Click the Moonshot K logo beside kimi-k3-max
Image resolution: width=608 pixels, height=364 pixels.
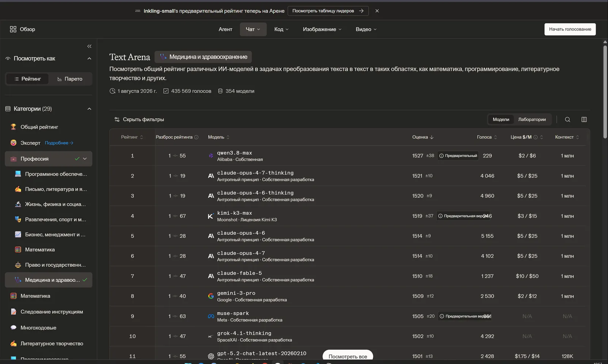click(x=211, y=216)
